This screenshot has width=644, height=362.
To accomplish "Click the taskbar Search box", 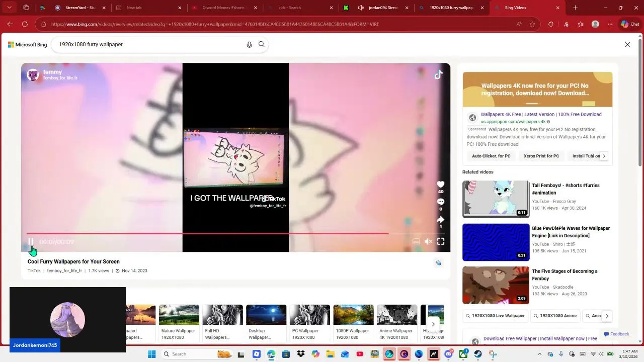I will pyautogui.click(x=196, y=354).
